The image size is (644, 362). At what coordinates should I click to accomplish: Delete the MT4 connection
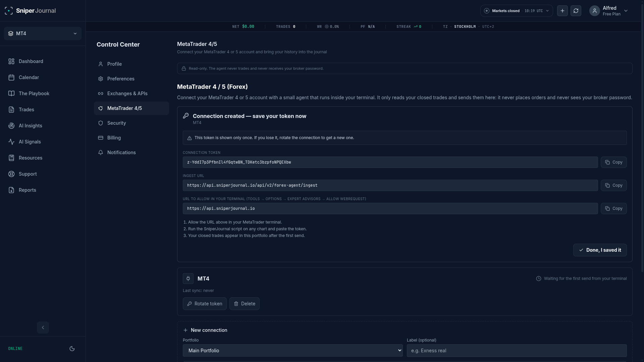pos(245,304)
